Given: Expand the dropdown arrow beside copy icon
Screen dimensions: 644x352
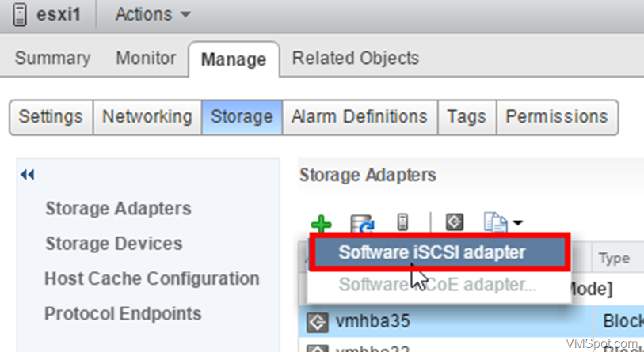Looking at the screenshot, I should point(517,222).
